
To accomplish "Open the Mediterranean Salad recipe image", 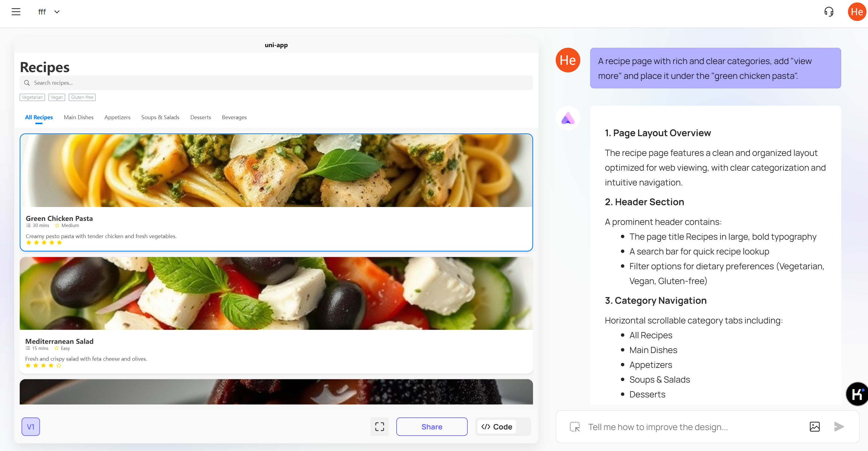I will click(276, 293).
